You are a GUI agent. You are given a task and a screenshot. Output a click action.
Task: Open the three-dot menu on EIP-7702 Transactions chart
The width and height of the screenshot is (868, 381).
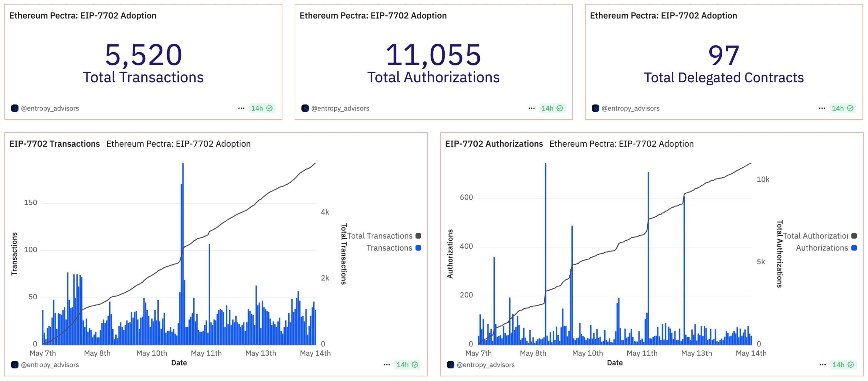[387, 365]
